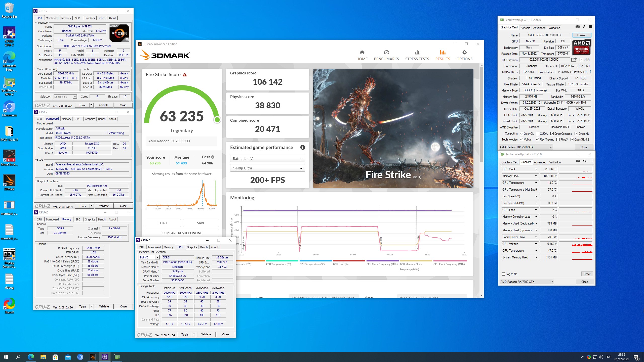
Task: Toggle the PhysX checkbox
Action: click(558, 140)
